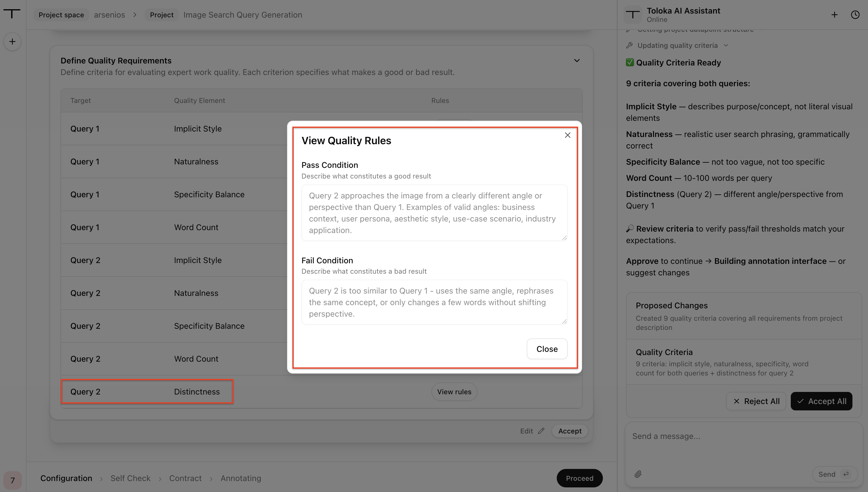
Task: Click the Proposed Changes heading
Action: (x=671, y=305)
